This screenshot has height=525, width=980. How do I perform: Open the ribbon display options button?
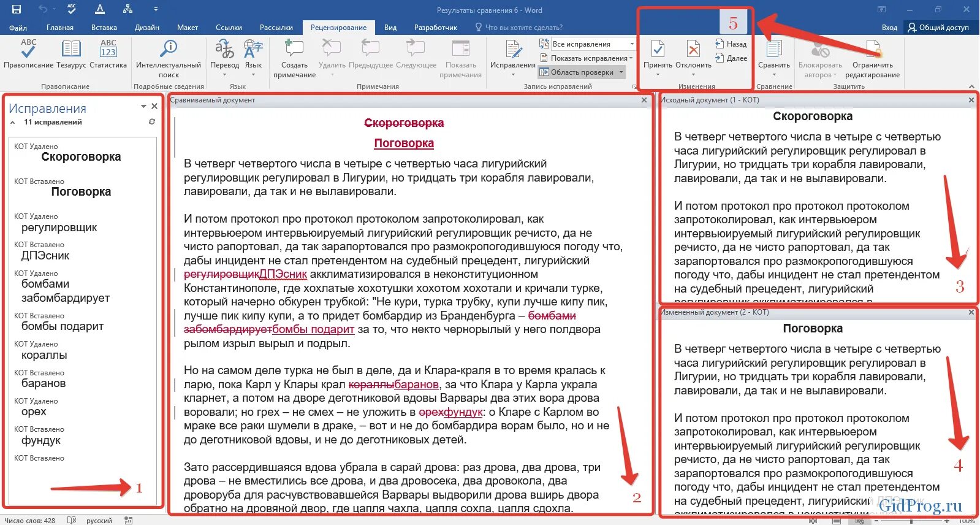tap(881, 9)
